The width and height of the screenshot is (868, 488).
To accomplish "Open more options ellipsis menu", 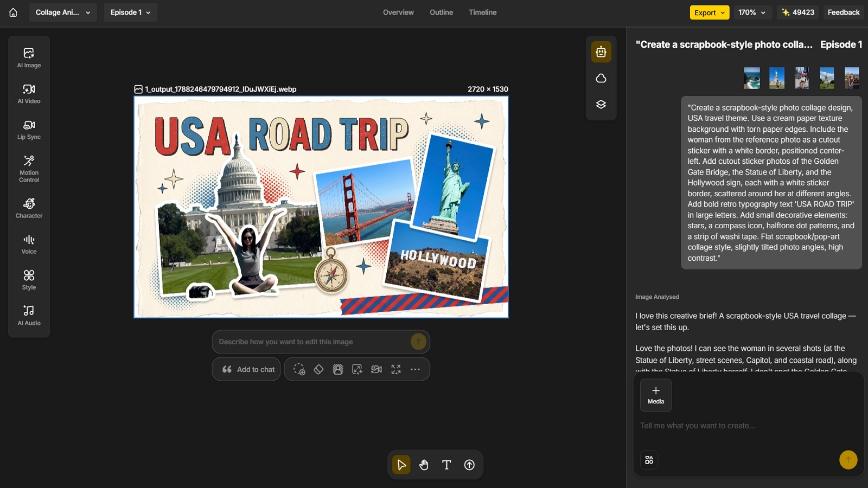I will 415,369.
